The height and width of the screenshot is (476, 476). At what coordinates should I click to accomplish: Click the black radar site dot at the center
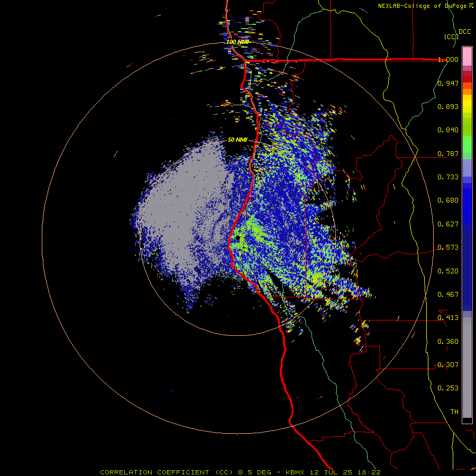tap(238, 237)
